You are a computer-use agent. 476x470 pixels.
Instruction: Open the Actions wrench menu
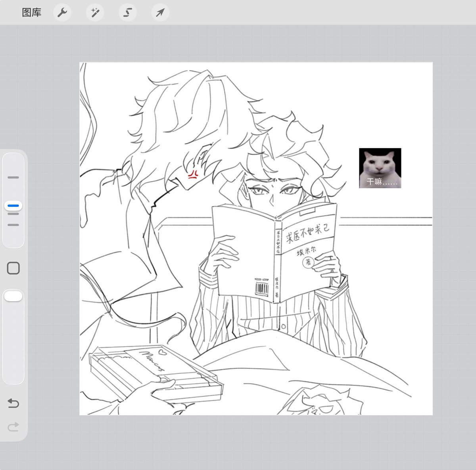[x=62, y=13]
